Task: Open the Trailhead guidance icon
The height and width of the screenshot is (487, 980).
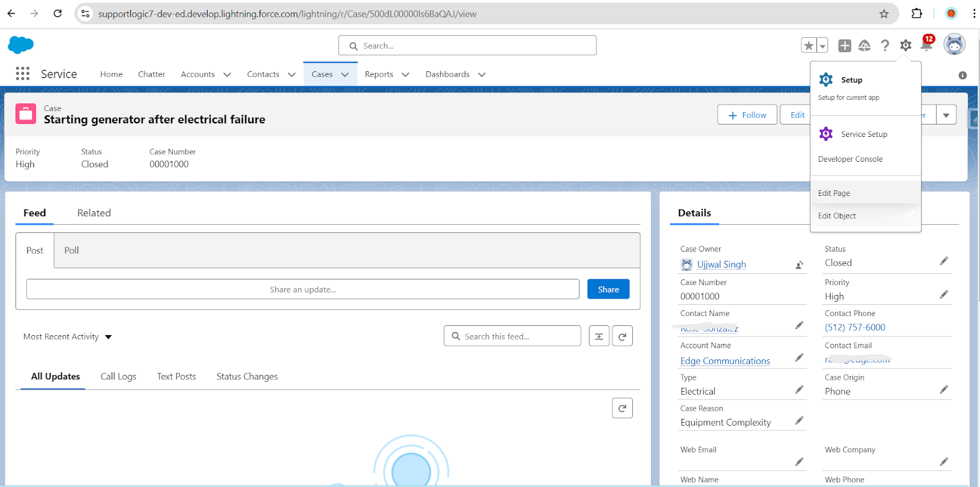Action: point(865,45)
